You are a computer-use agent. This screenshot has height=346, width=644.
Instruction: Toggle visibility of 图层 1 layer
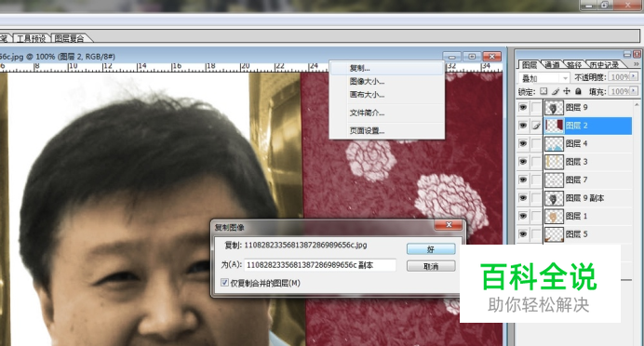(522, 216)
